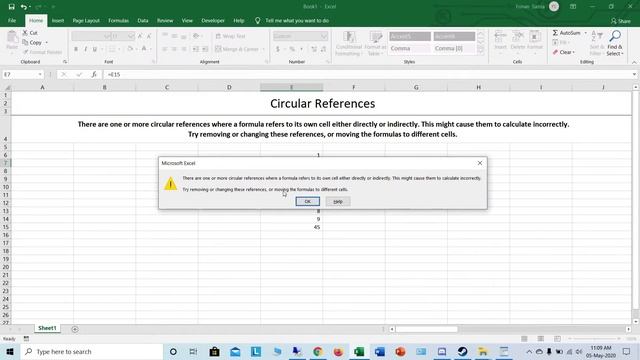Click the Format Painter brush
Screen dimensions: 640x360
[x=26, y=52]
